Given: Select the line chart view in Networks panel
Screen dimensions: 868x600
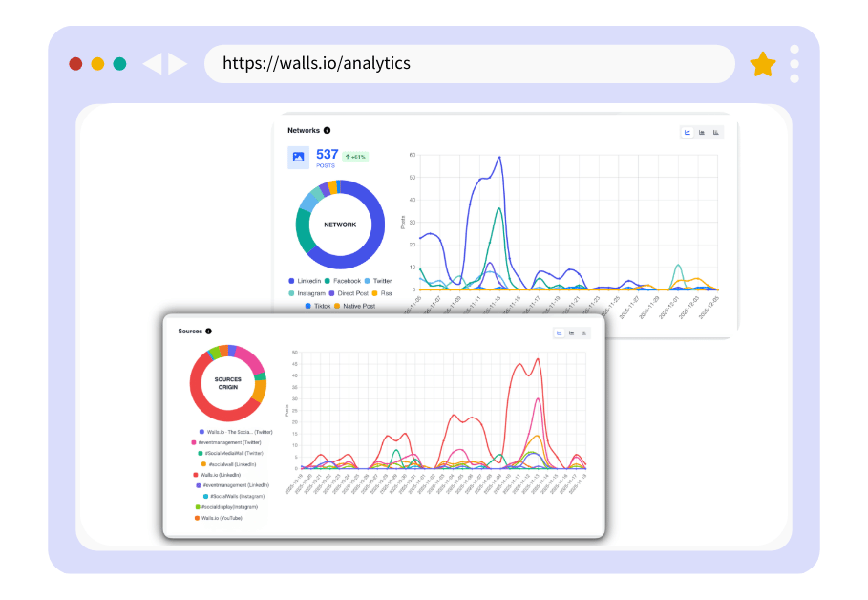Looking at the screenshot, I should (686, 131).
